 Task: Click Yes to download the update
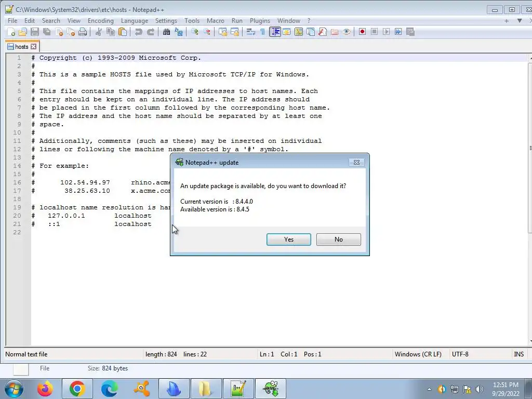point(289,240)
